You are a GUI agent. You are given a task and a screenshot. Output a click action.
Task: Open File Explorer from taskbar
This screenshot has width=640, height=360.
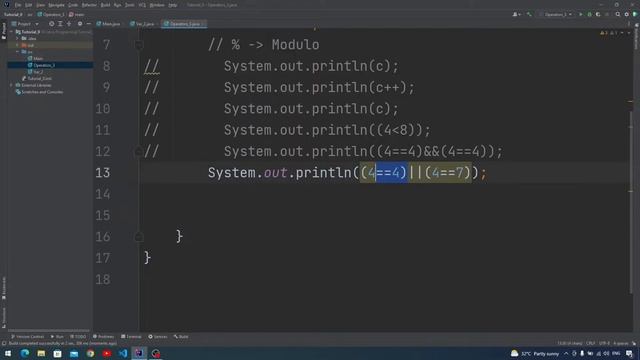(x=41, y=353)
